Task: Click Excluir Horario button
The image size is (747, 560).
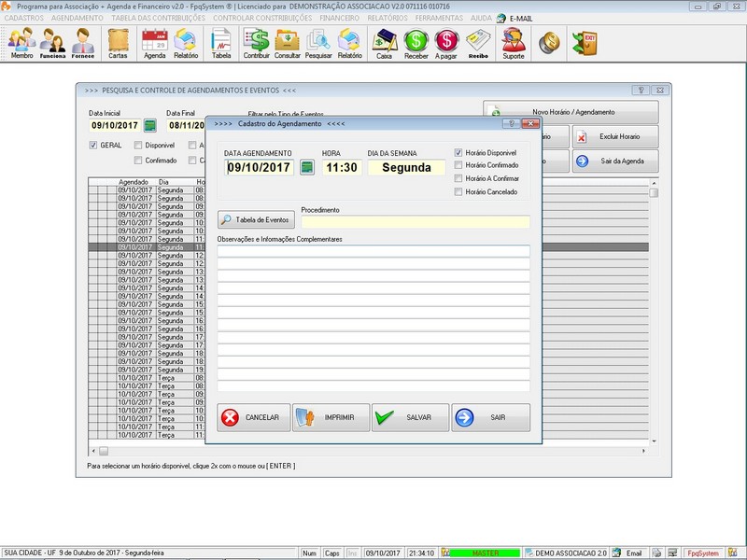Action: click(x=615, y=136)
